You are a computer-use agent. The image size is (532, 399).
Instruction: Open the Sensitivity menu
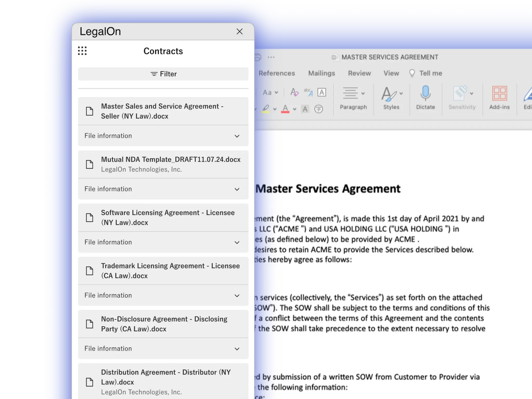(462, 98)
